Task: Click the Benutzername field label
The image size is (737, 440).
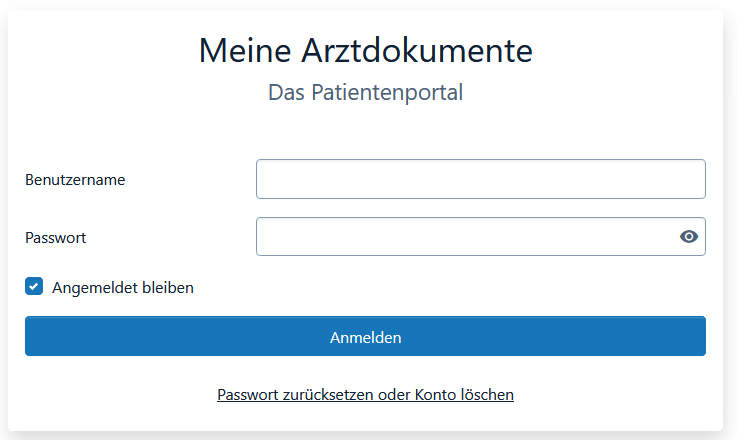Action: (75, 180)
